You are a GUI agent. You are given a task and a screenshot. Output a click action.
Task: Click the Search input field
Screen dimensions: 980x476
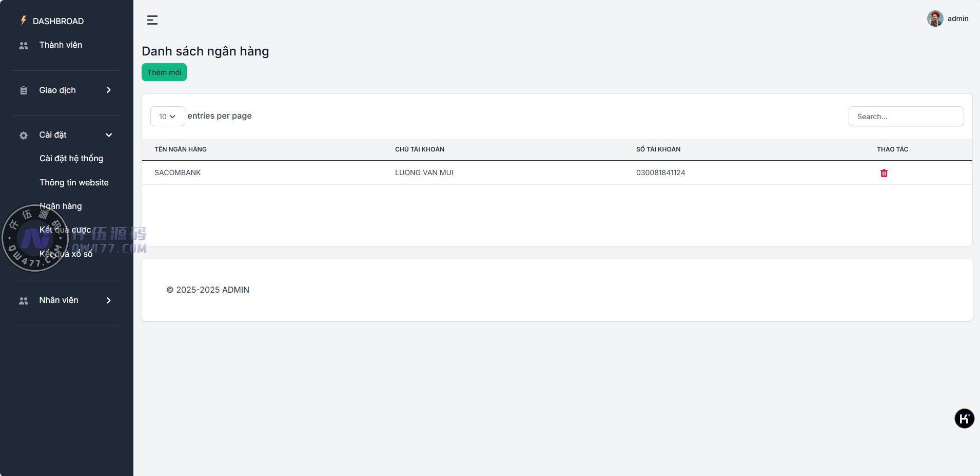pos(906,117)
